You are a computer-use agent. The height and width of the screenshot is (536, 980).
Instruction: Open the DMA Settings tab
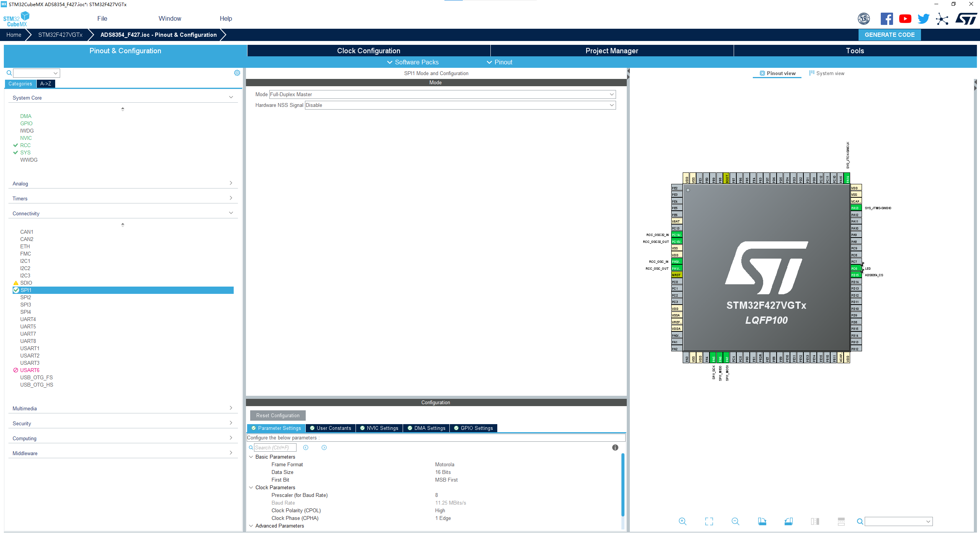426,428
